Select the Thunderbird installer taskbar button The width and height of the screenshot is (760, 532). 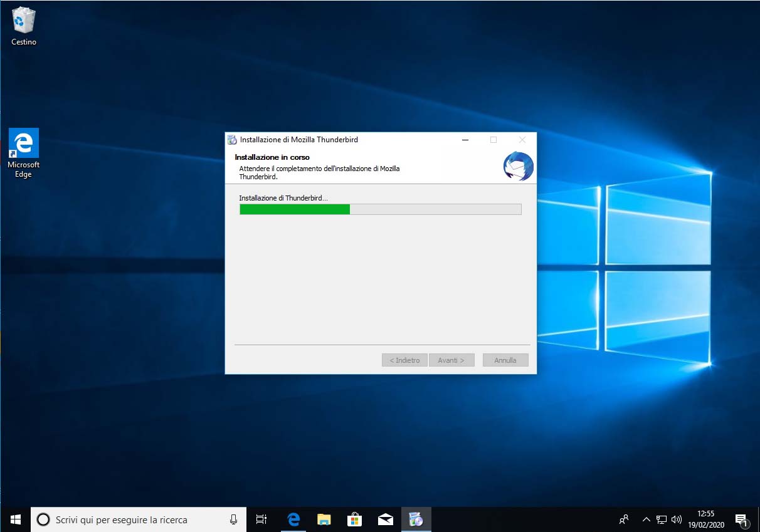point(416,519)
